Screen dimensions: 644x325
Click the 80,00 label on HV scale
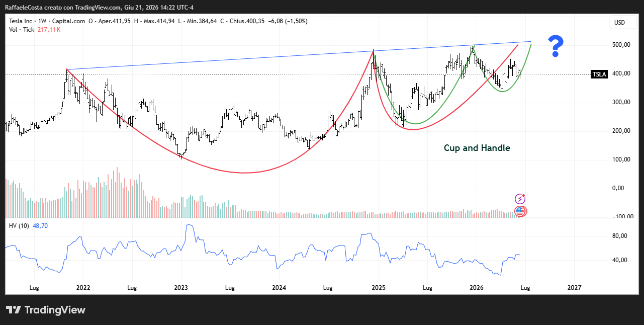tap(619, 236)
